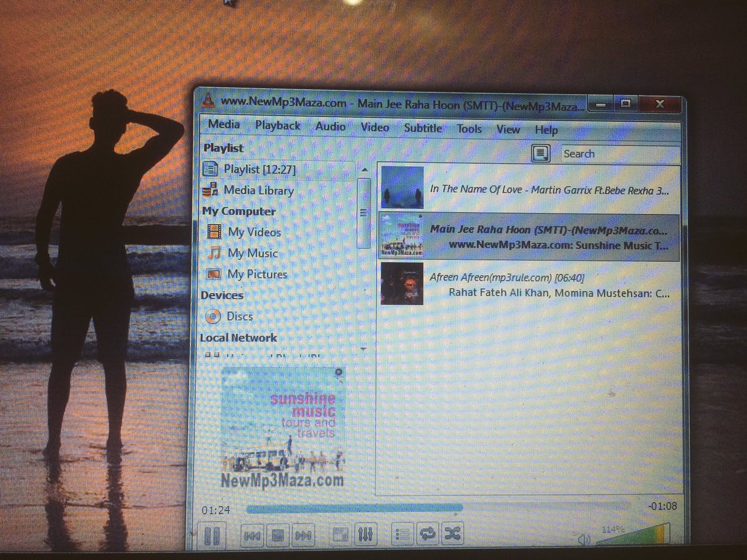This screenshot has width=747, height=560.
Task: Pause playback with the pause button
Action: click(212, 536)
